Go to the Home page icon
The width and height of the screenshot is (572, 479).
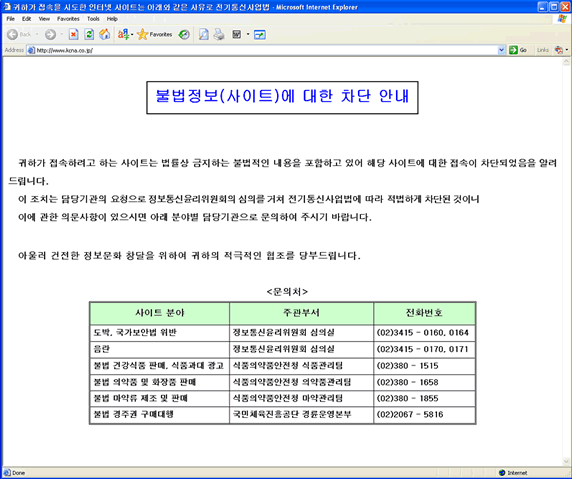(x=105, y=34)
